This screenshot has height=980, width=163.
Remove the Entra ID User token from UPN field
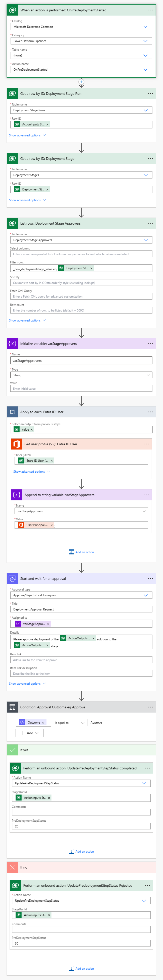pos(51,461)
